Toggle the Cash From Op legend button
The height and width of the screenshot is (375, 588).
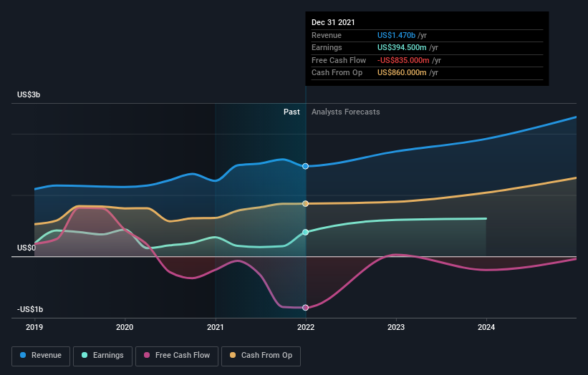[261, 356]
